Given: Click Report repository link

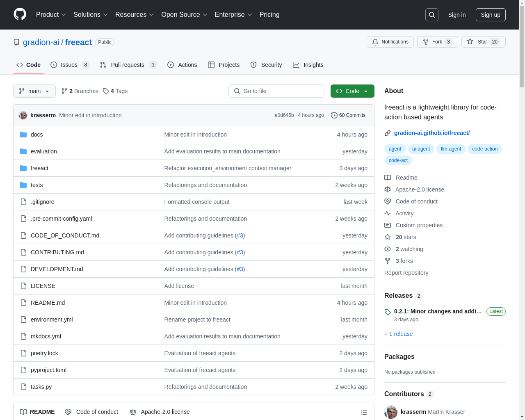Looking at the screenshot, I should coord(406,273).
